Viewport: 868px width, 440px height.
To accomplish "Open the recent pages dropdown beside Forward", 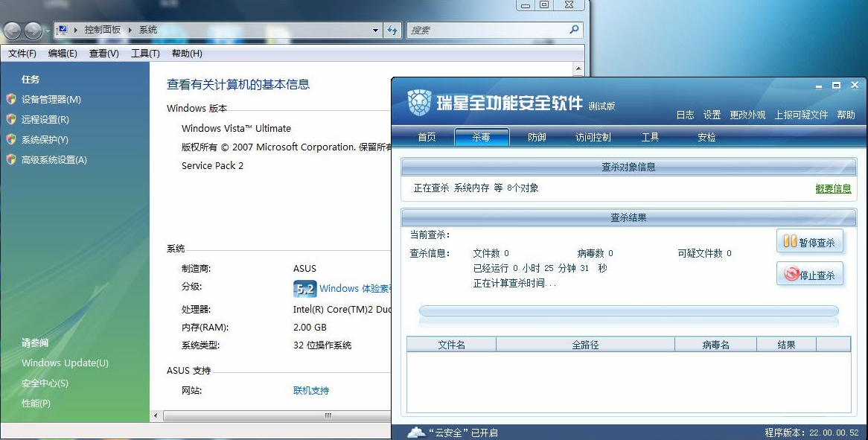I will coord(48,31).
